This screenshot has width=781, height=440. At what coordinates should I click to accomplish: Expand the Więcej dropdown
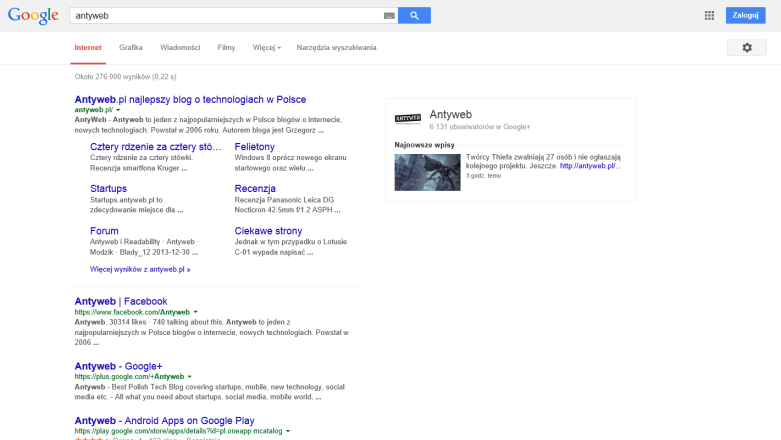click(x=266, y=48)
